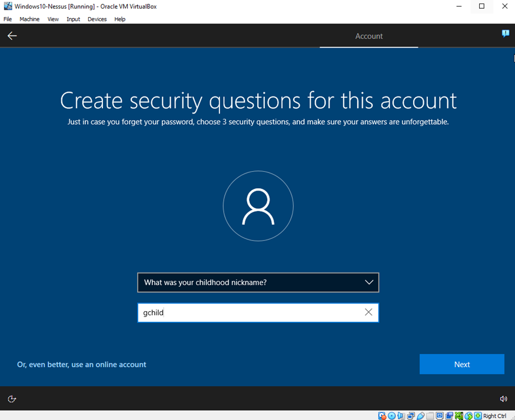
Task: Click the volume speaker icon
Action: (x=503, y=399)
